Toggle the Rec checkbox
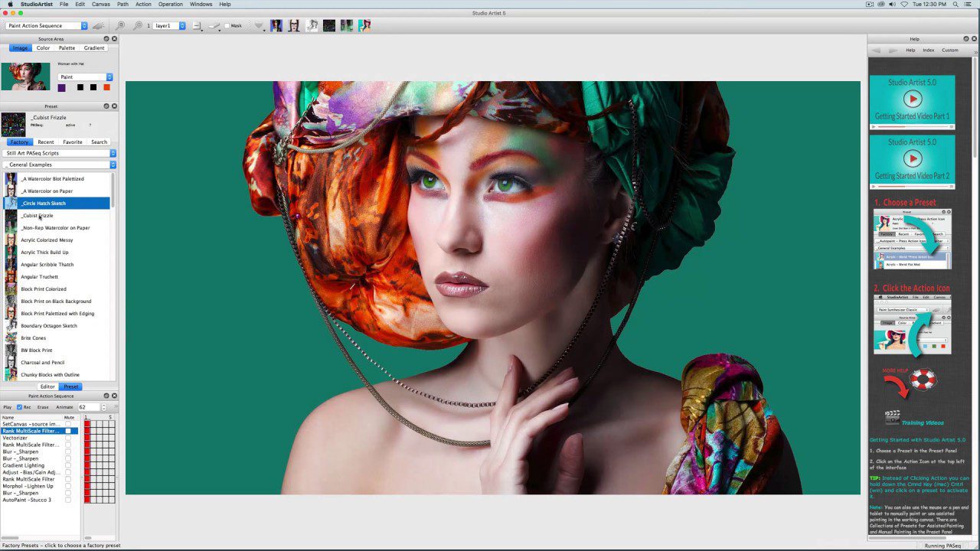This screenshot has width=980, height=551. point(19,407)
